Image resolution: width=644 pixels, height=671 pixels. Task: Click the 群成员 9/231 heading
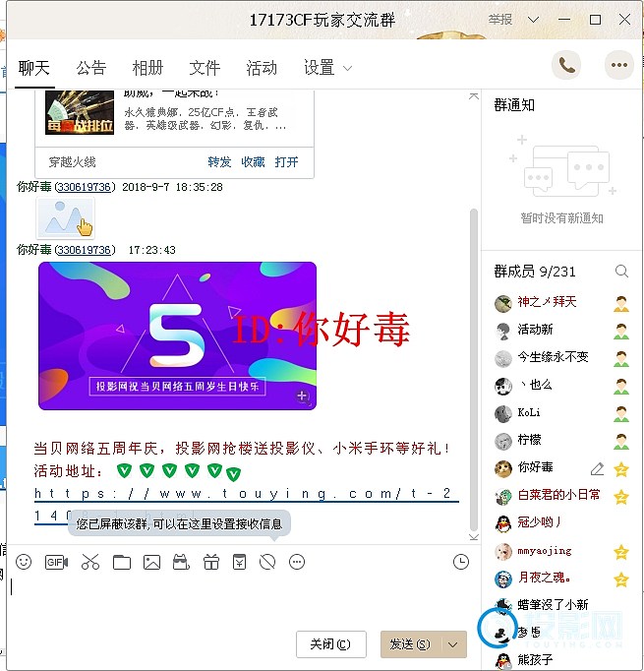click(535, 272)
